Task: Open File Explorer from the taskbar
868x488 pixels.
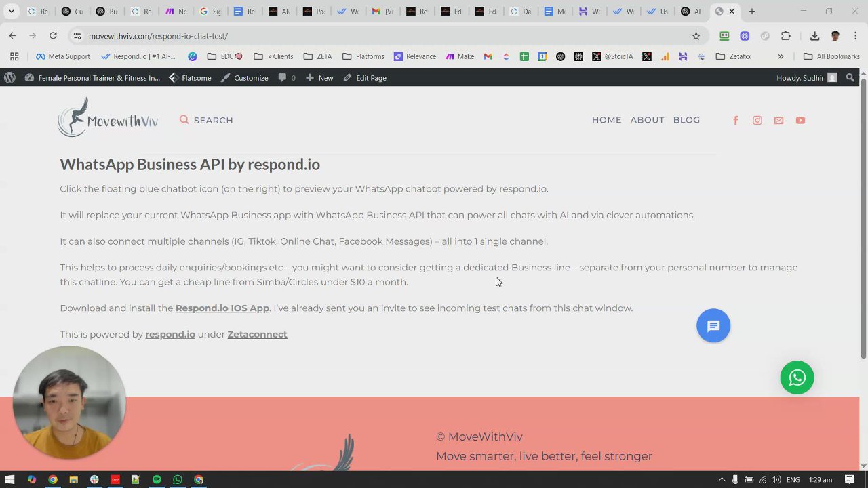Action: (73, 479)
